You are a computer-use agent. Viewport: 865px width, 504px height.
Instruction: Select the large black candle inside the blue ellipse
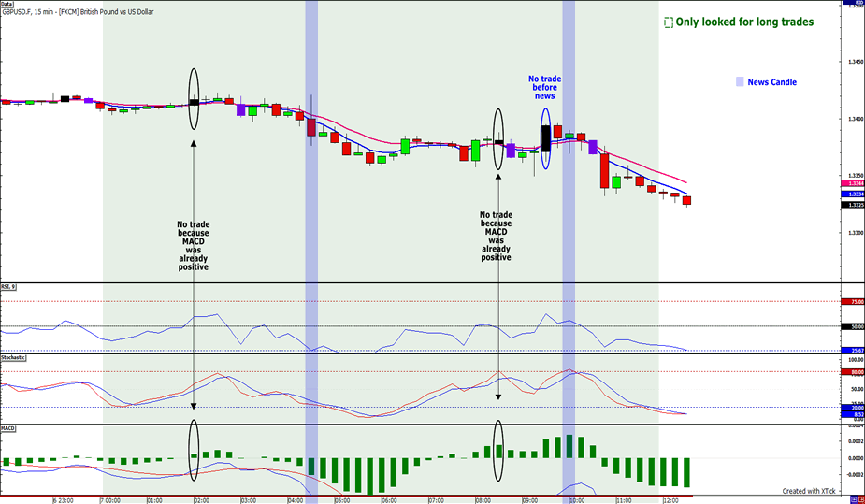point(545,138)
